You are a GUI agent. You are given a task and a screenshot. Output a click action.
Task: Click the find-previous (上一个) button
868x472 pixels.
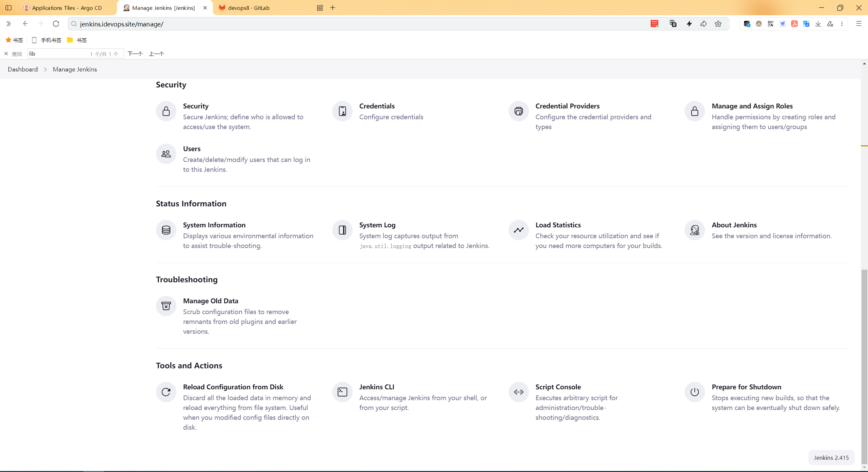coord(157,54)
